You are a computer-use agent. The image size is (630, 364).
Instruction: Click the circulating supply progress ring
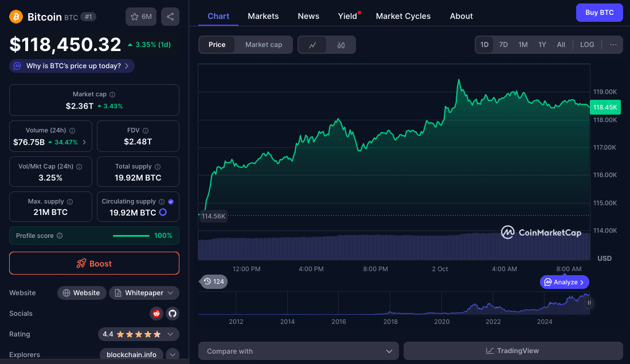click(x=163, y=212)
